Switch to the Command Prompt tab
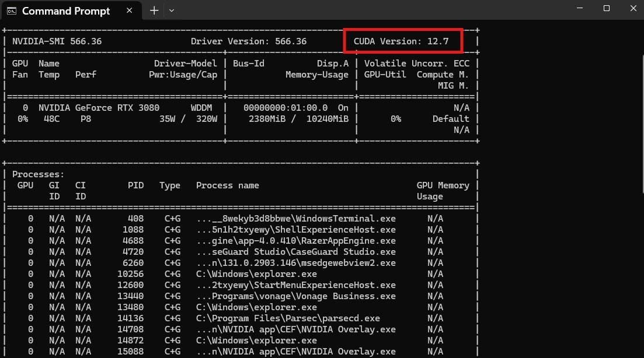Screen dimensions: 644x358 coord(65,10)
